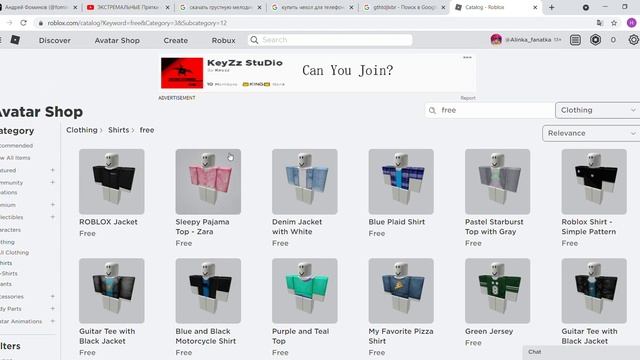
Task: Click the Clothing breadcrumb link
Action: point(82,130)
